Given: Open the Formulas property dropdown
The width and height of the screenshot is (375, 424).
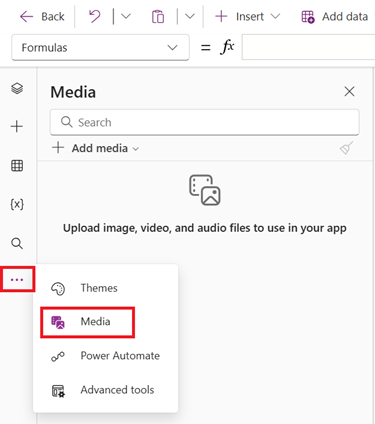Looking at the screenshot, I should 100,48.
